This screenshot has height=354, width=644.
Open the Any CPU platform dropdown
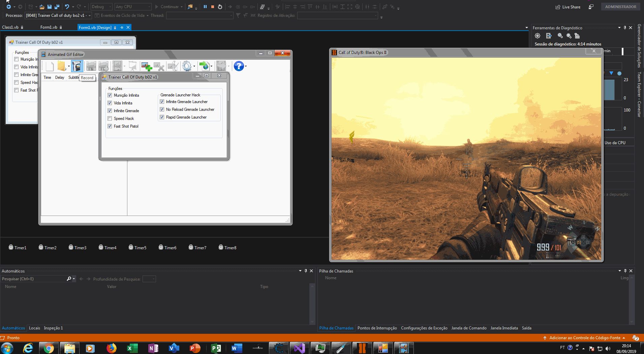[x=133, y=7]
